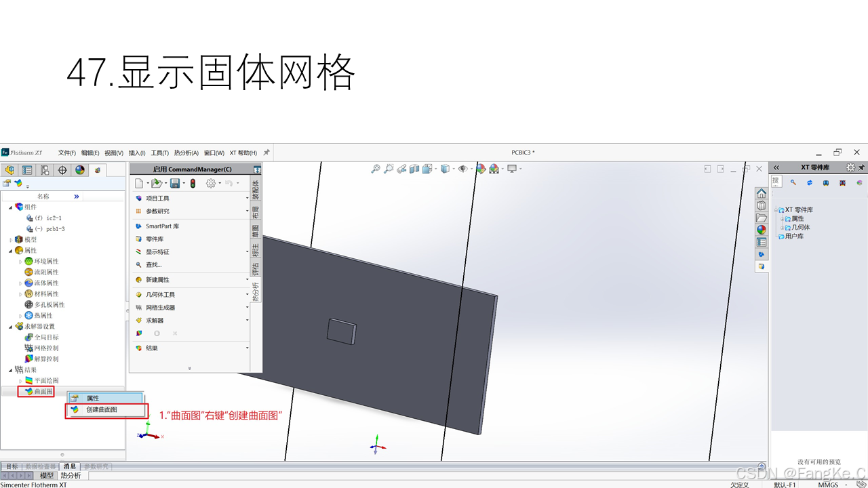Collapse the 组件 tree node
The width and height of the screenshot is (868, 488).
point(10,207)
